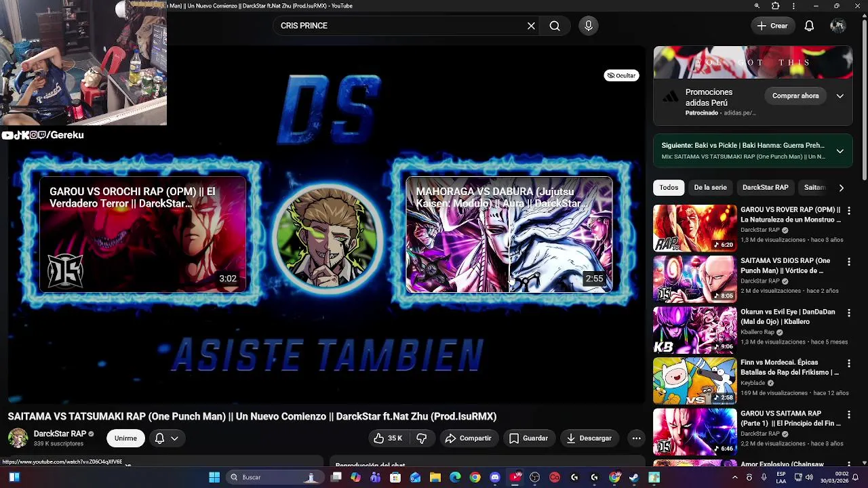
Task: Open the account avatar menu
Action: coord(837,26)
